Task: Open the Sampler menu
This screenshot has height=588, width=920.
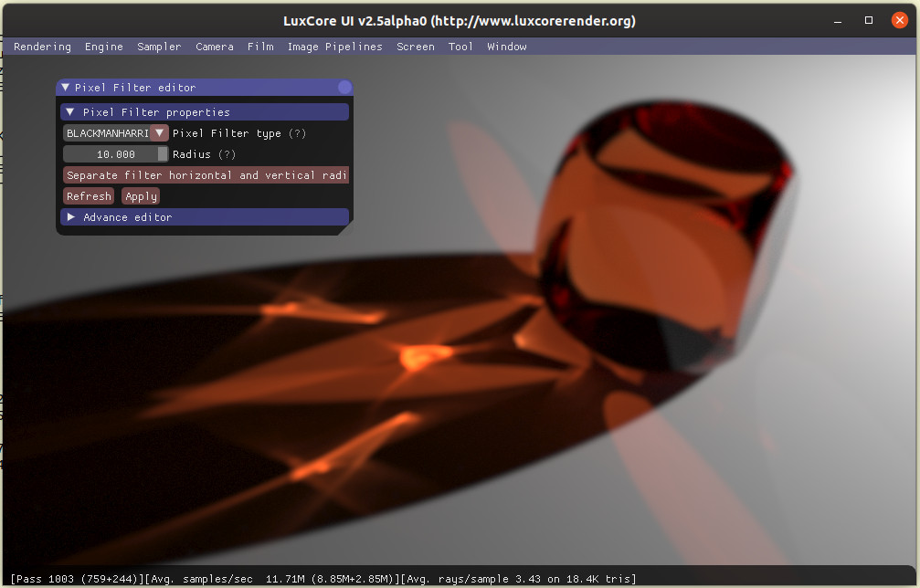Action: point(159,47)
